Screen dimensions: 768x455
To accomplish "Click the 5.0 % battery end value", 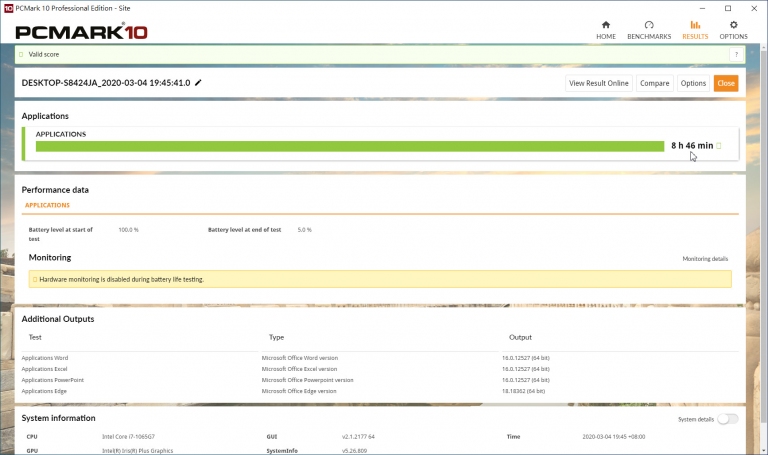I will tap(304, 230).
